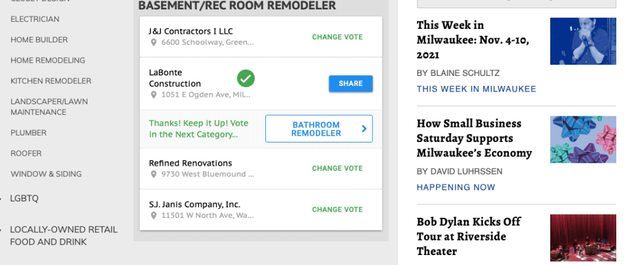This screenshot has height=265, width=644.
Task: Click location pin under J&J Contractors
Action: click(153, 43)
